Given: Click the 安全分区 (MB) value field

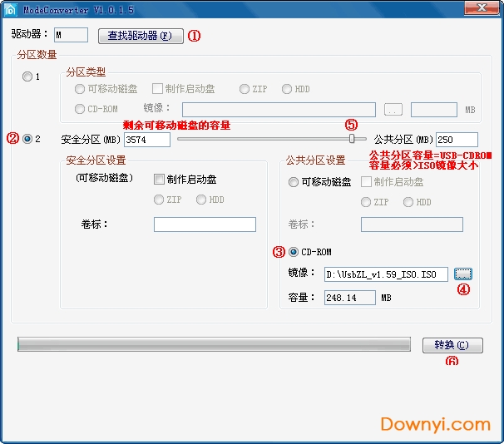Looking at the screenshot, I should (x=147, y=140).
